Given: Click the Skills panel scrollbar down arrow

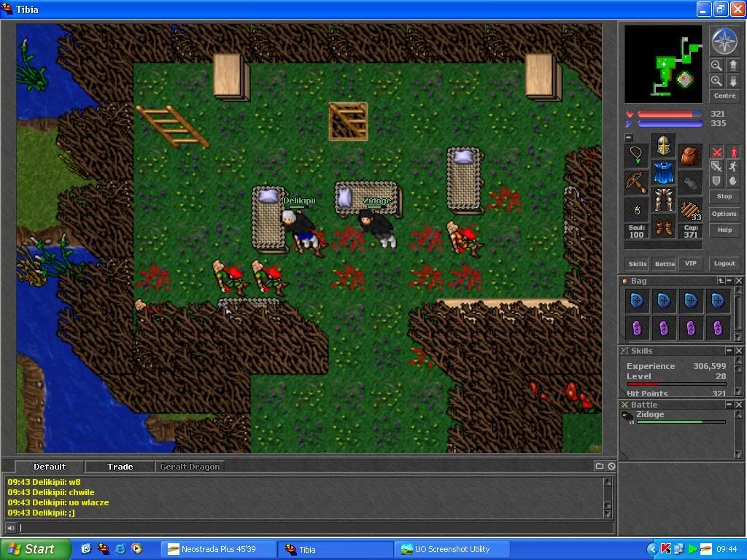Looking at the screenshot, I should (738, 392).
